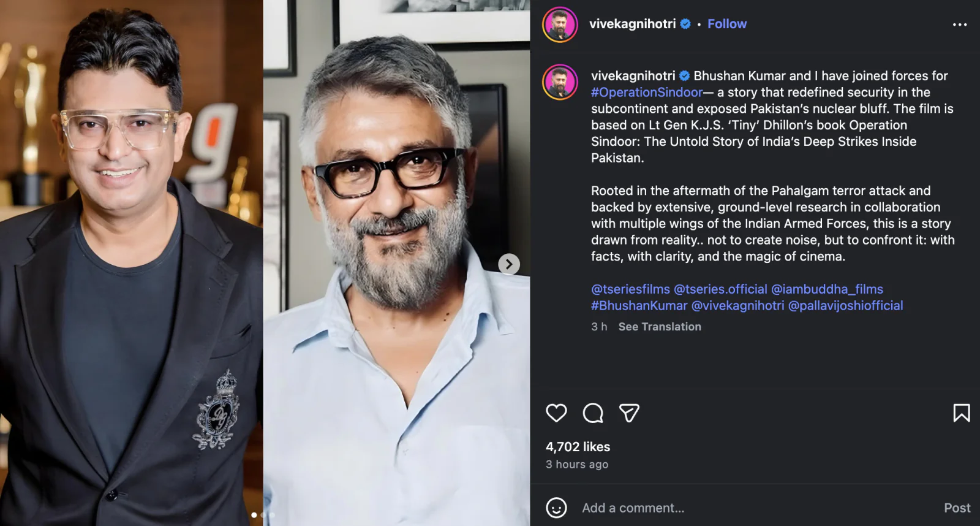Click vivekagnihotri's profile picture in the header
This screenshot has height=526, width=980.
point(560,24)
